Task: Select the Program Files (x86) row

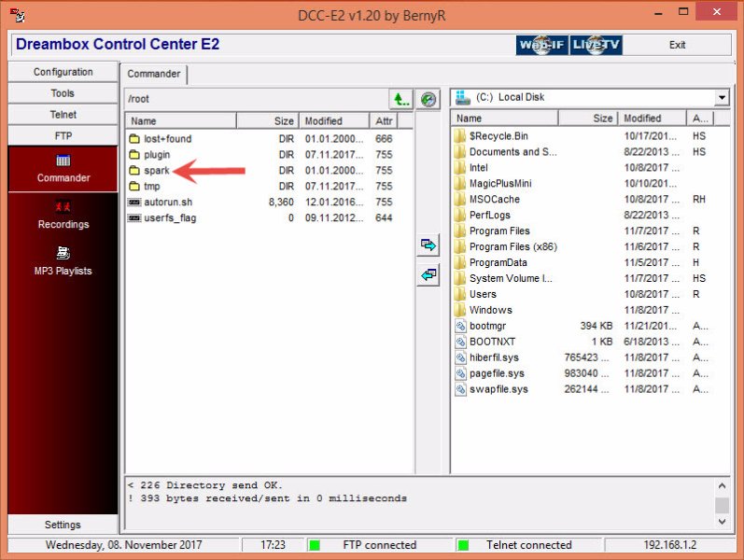Action: pos(589,246)
